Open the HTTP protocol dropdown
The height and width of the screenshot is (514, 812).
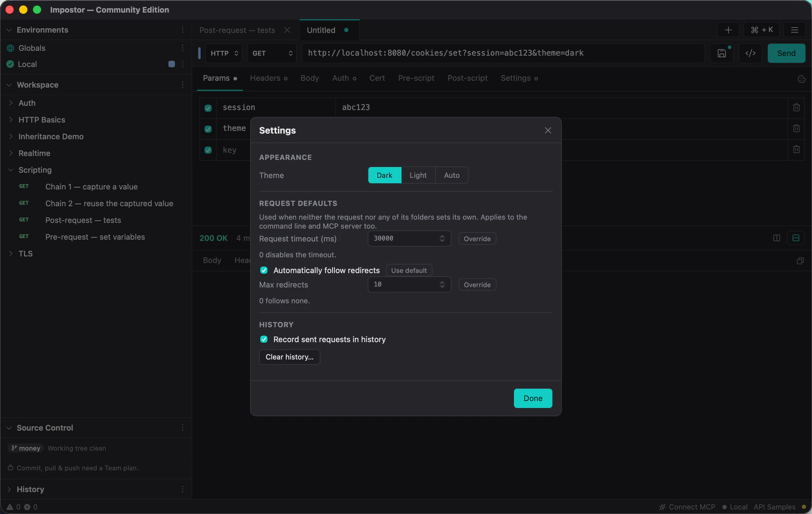pos(224,53)
